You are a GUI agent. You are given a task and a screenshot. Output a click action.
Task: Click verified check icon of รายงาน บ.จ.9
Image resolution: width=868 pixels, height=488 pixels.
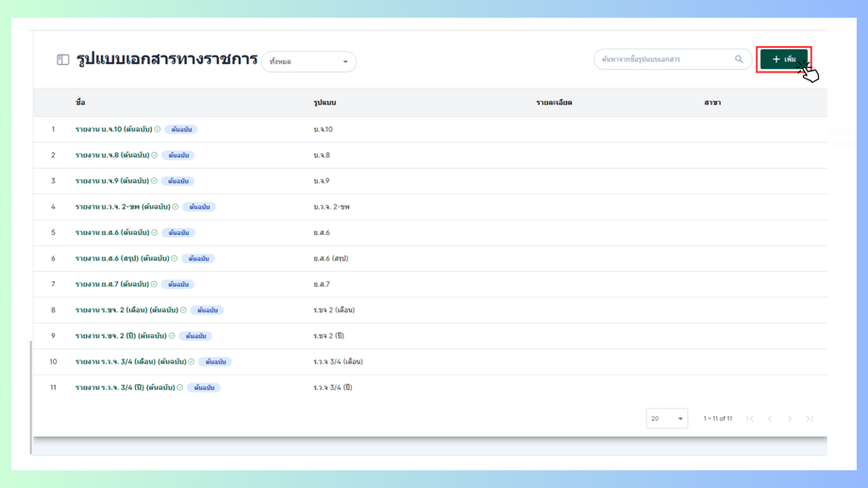tap(155, 181)
